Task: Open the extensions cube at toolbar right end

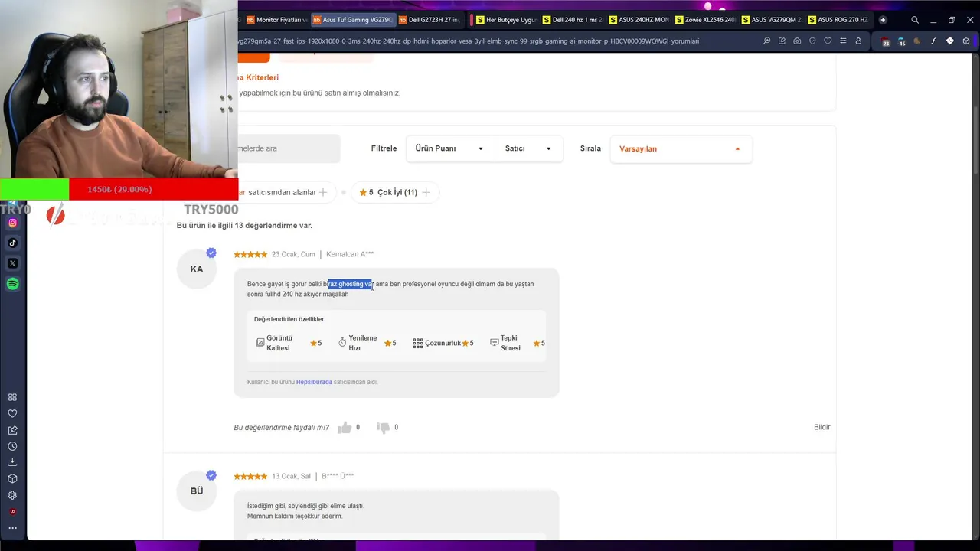Action: click(966, 41)
